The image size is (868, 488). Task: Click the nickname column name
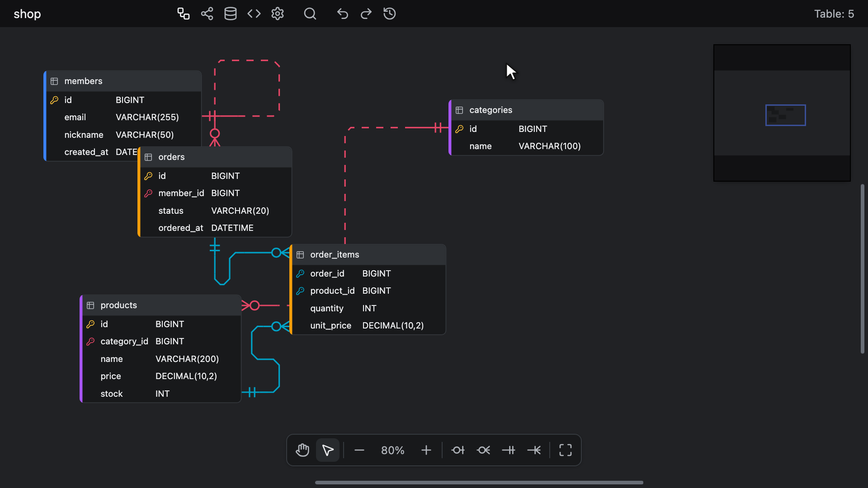(x=84, y=135)
